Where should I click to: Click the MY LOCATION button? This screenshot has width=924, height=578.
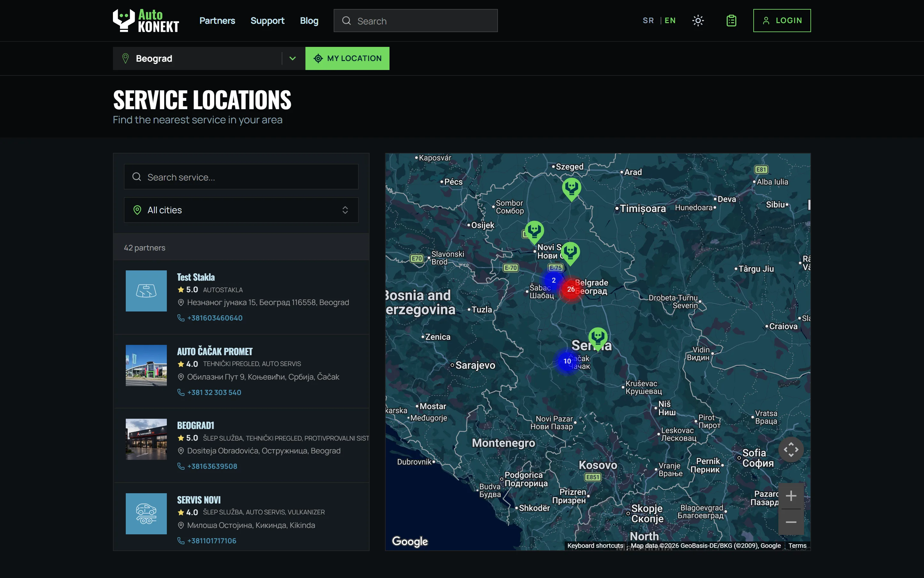347,58
